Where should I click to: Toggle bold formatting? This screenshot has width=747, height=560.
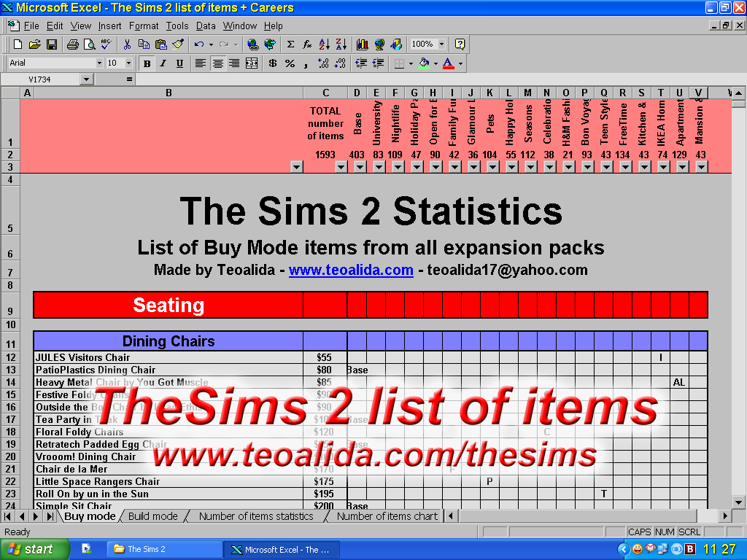[x=148, y=64]
